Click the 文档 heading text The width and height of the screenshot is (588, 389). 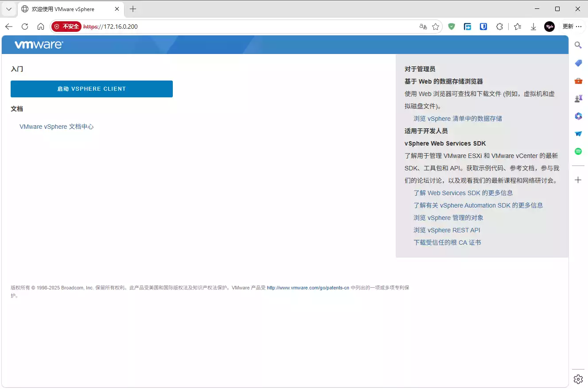point(17,109)
